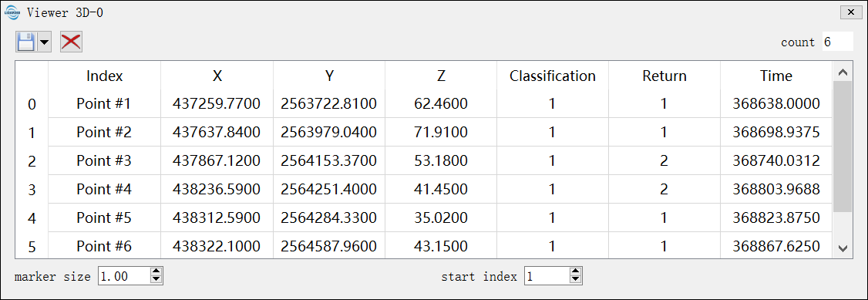
Task: Click Z value 35.0200
Action: coord(441,218)
